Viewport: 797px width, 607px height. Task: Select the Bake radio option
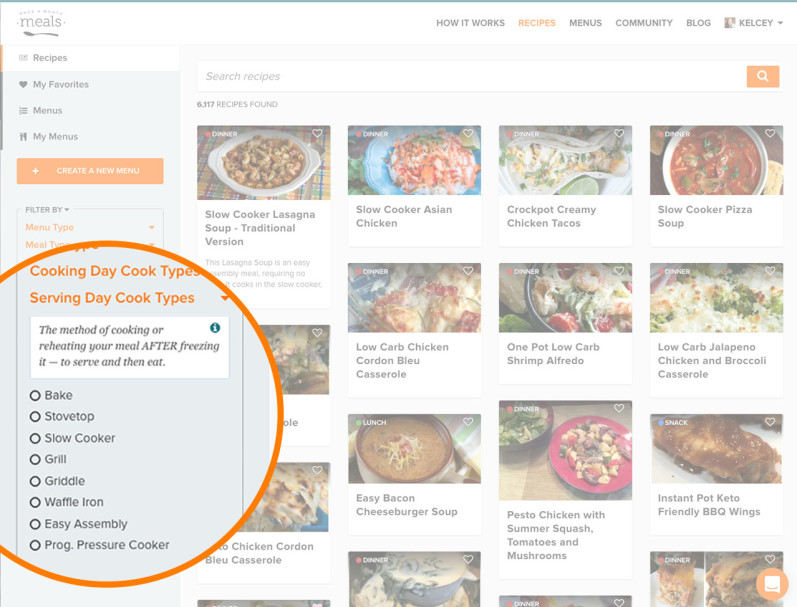click(x=35, y=396)
